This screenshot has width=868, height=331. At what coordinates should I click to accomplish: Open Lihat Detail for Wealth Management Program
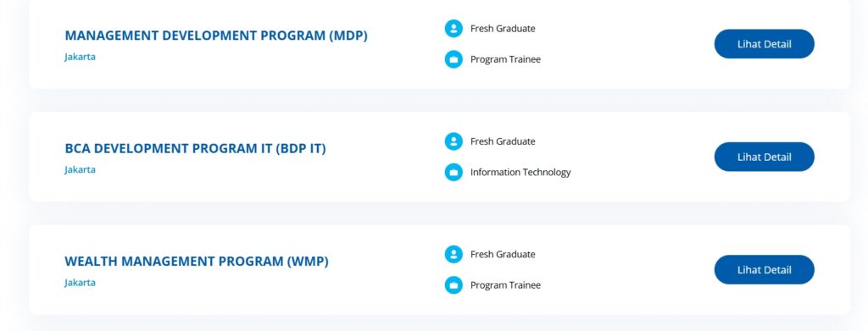[764, 270]
